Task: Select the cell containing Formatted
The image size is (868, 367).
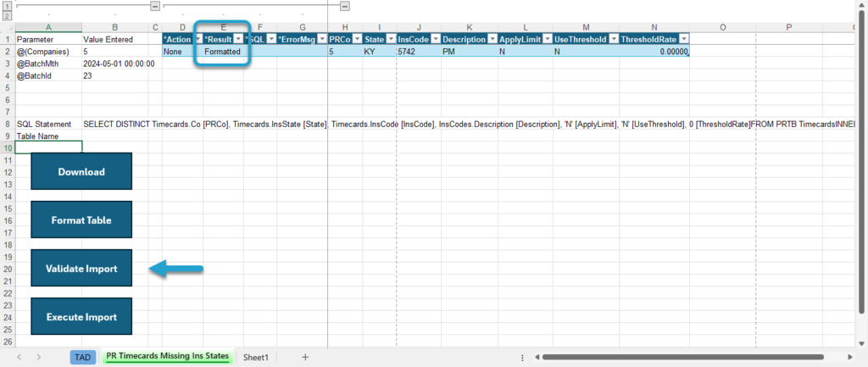Action: 223,51
